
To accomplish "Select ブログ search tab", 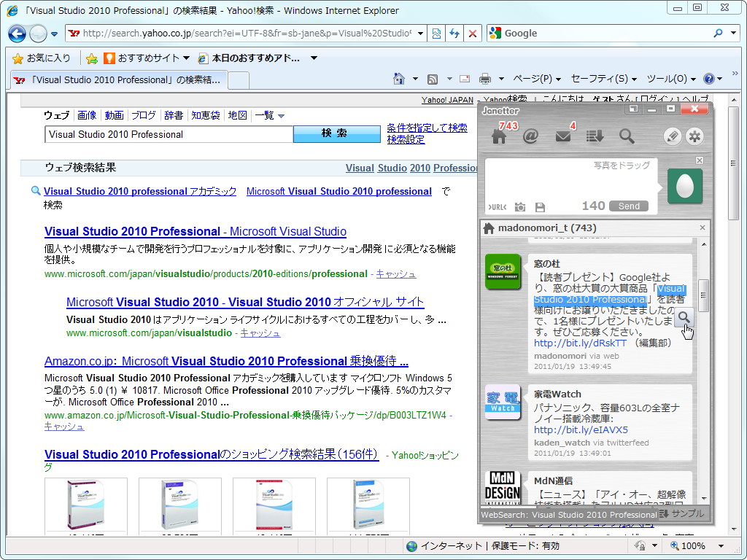I will click(144, 115).
